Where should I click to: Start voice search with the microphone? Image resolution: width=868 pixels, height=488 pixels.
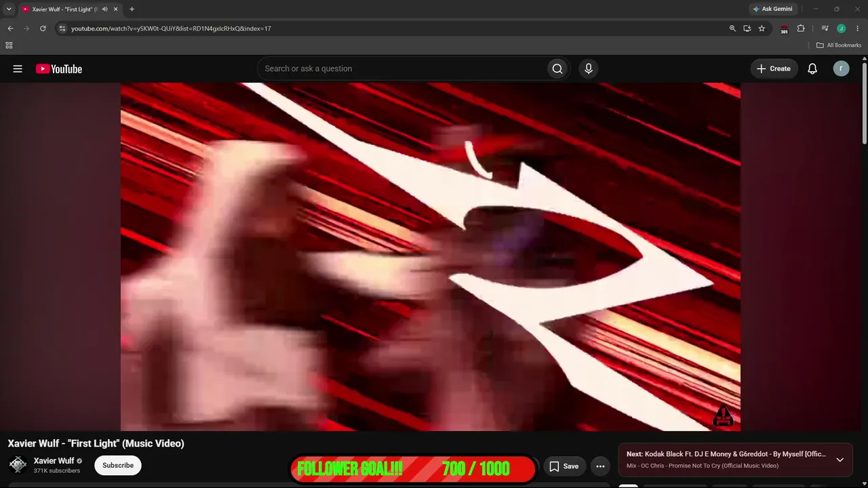[x=589, y=68]
